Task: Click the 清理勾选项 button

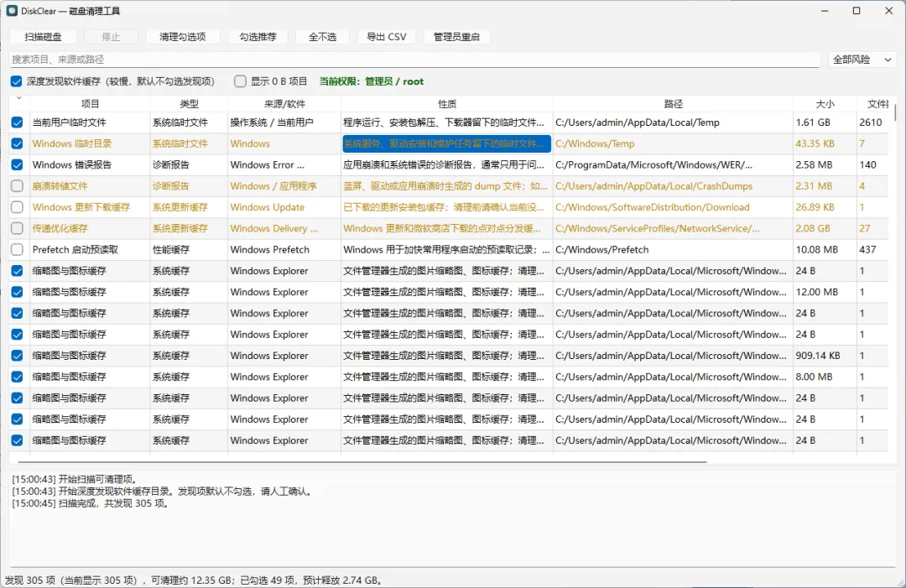Action: point(183,37)
